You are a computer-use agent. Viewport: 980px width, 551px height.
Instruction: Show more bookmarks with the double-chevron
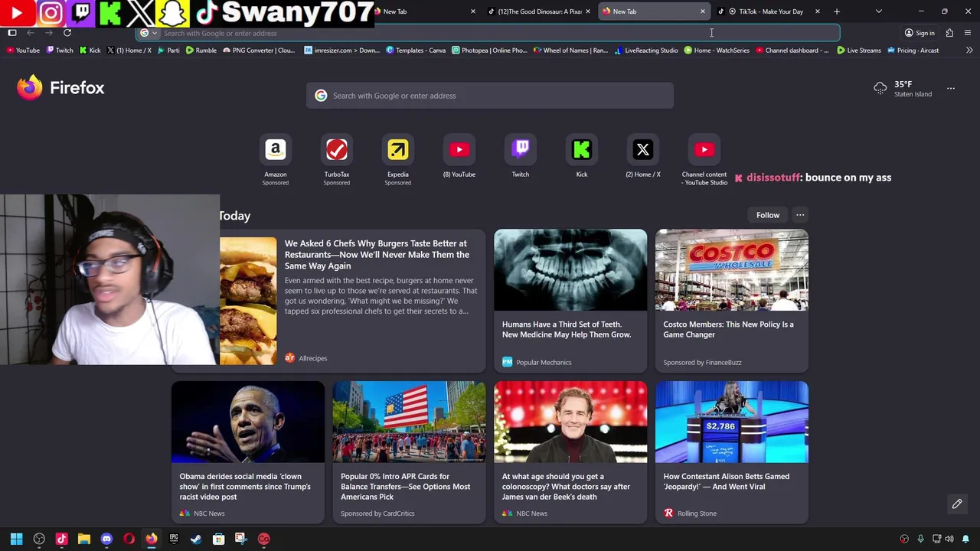[x=969, y=51]
